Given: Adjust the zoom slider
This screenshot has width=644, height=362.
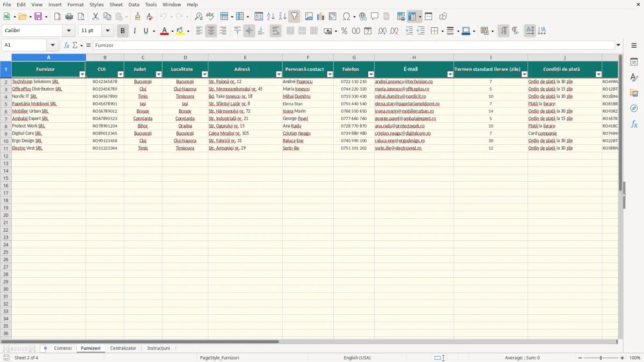Looking at the screenshot, I should [x=601, y=358].
